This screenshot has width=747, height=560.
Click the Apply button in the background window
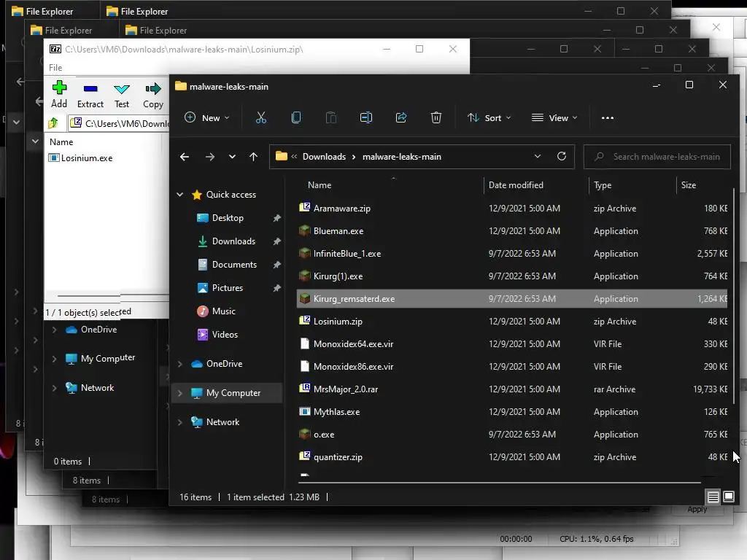(x=697, y=510)
